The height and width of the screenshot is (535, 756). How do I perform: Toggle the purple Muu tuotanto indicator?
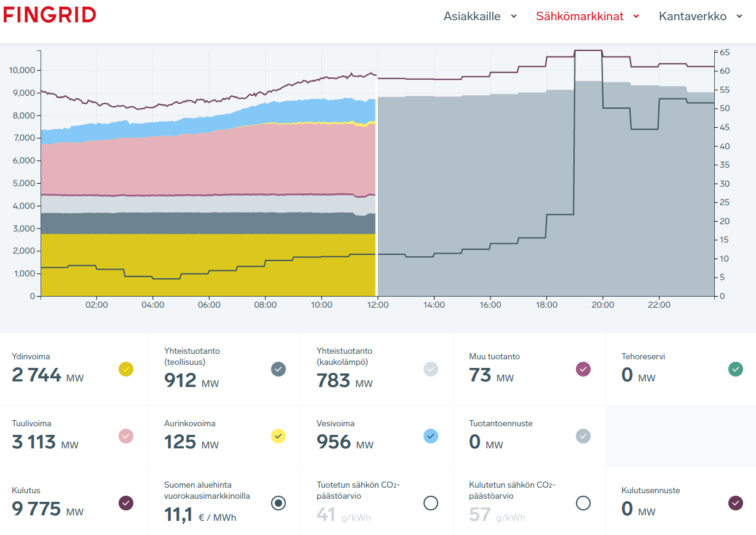pyautogui.click(x=583, y=369)
